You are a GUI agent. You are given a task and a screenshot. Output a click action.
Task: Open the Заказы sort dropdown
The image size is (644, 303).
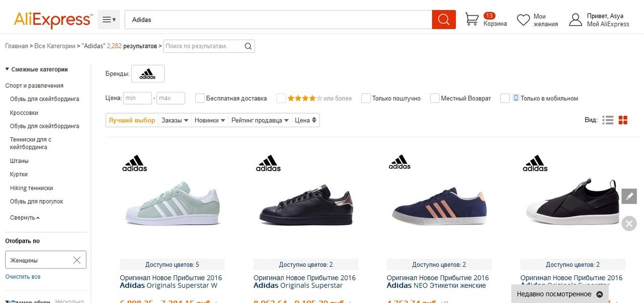point(175,120)
